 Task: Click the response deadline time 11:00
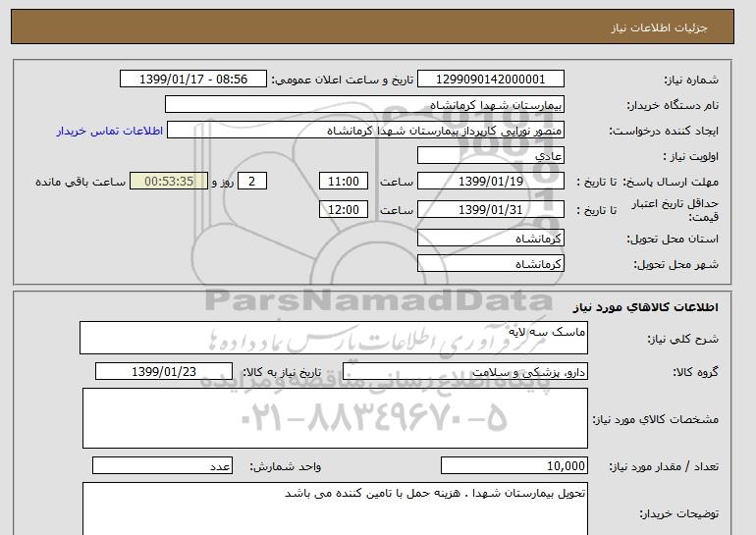click(344, 182)
